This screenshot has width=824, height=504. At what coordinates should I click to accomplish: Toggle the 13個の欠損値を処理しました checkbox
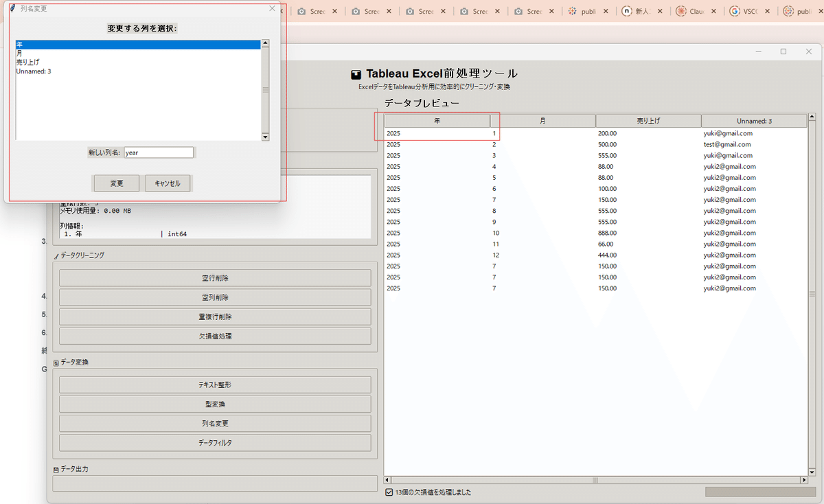click(389, 492)
